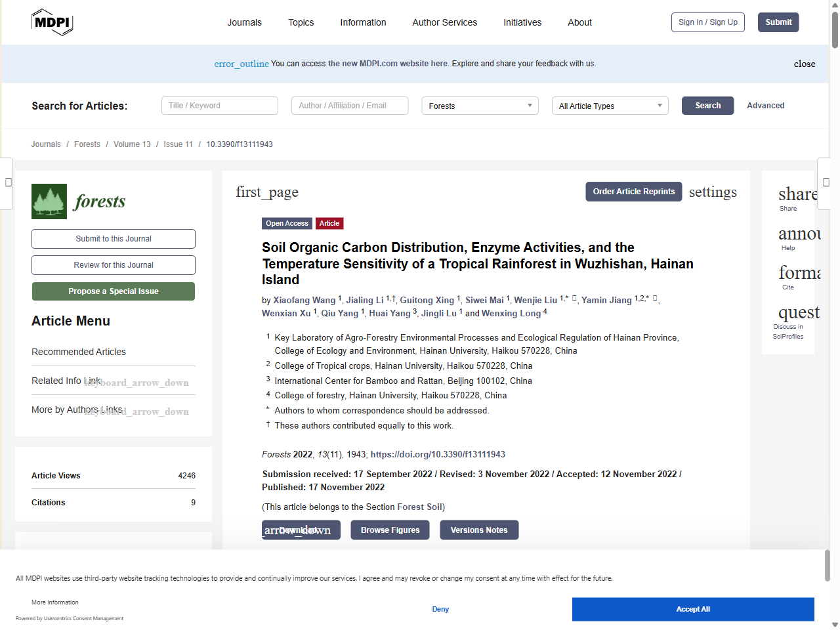Viewport: 840px width, 630px height.
Task: Open the All Article Types dropdown
Action: pos(610,106)
